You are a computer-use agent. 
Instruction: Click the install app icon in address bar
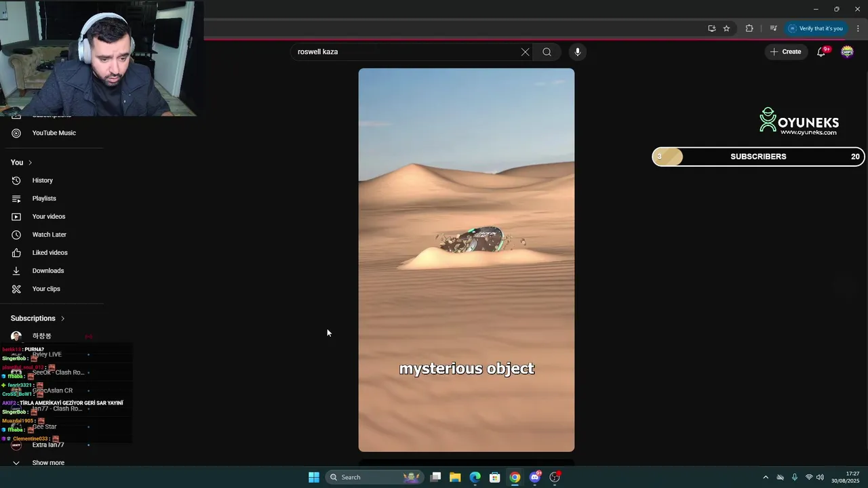[x=711, y=28]
